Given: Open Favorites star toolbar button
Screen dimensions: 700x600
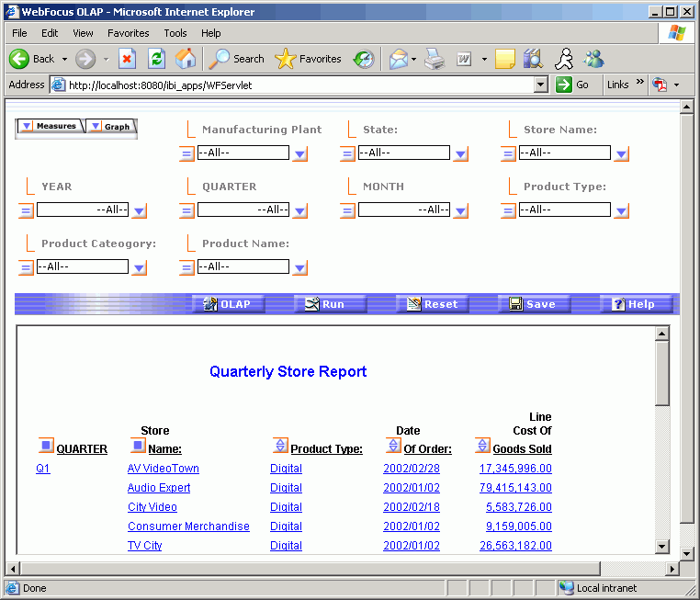Looking at the screenshot, I should [x=308, y=59].
